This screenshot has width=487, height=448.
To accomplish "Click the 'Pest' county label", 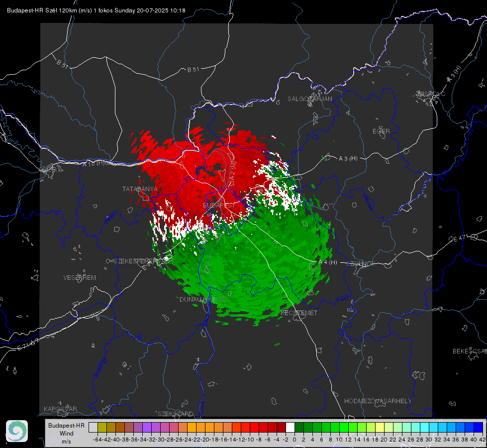I will coord(343,299).
